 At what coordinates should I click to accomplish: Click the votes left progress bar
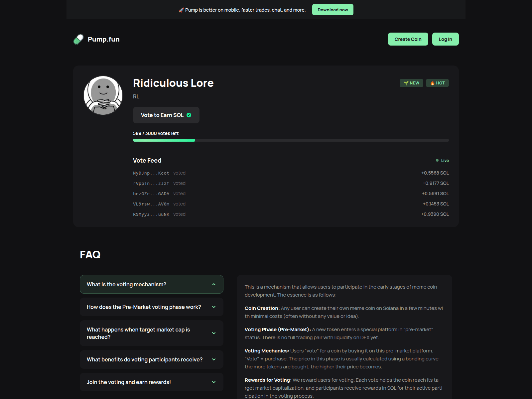click(291, 140)
